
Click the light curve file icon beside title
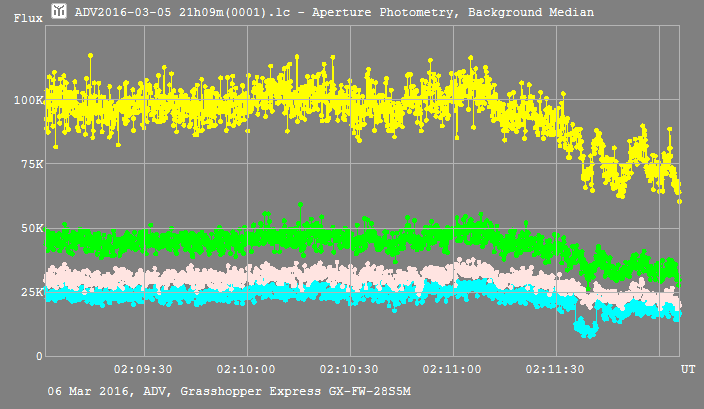(59, 12)
